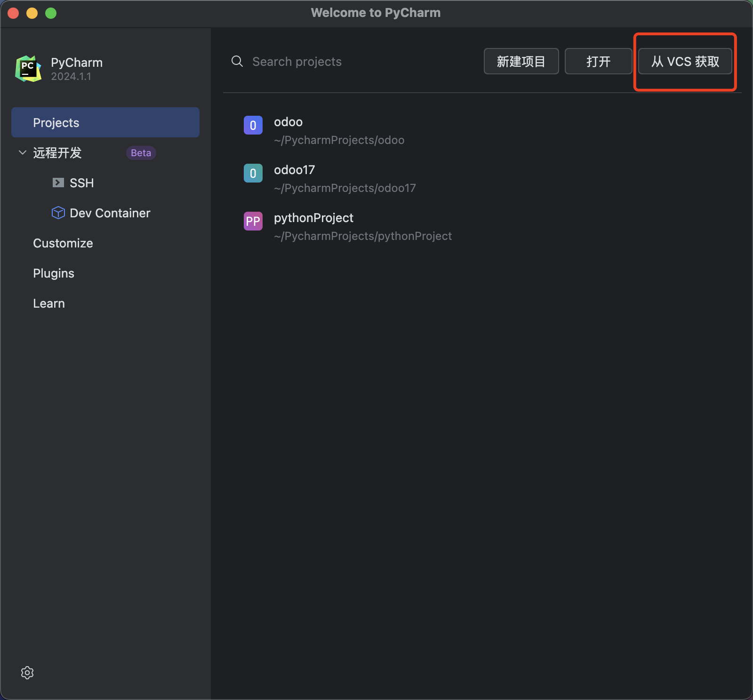Click the PyCharm logo icon
This screenshot has width=753, height=700.
pos(28,69)
